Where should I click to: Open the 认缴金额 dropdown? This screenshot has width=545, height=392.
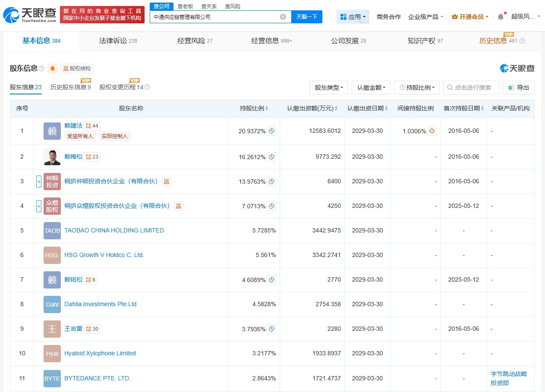click(372, 87)
